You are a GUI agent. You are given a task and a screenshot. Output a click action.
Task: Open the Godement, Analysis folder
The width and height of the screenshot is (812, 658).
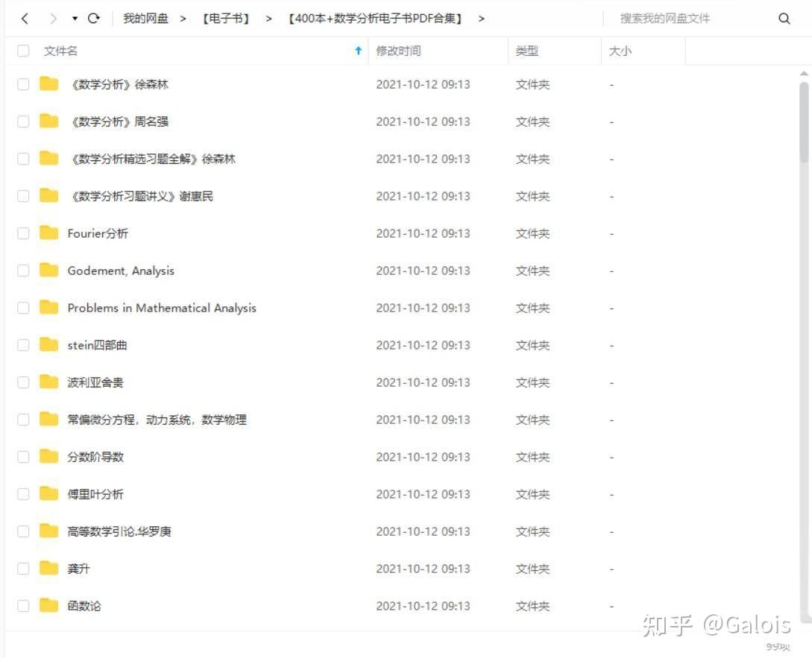coord(121,271)
